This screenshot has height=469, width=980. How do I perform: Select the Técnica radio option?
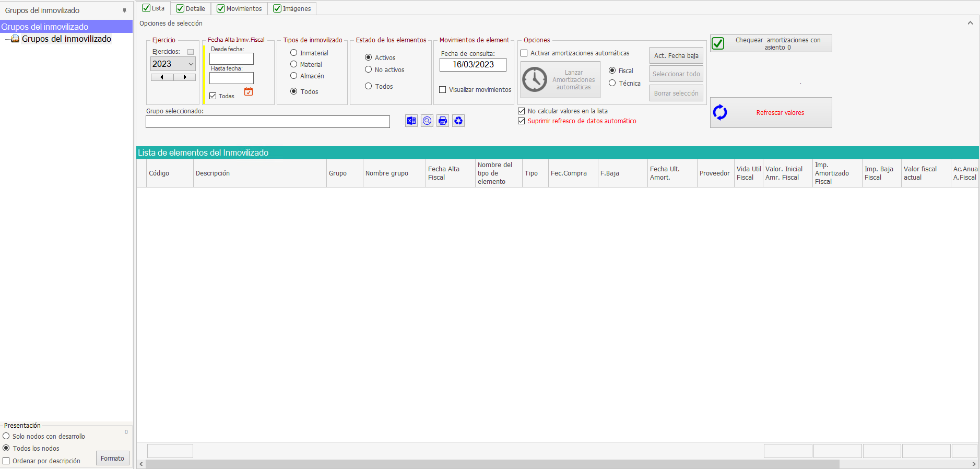pyautogui.click(x=612, y=83)
